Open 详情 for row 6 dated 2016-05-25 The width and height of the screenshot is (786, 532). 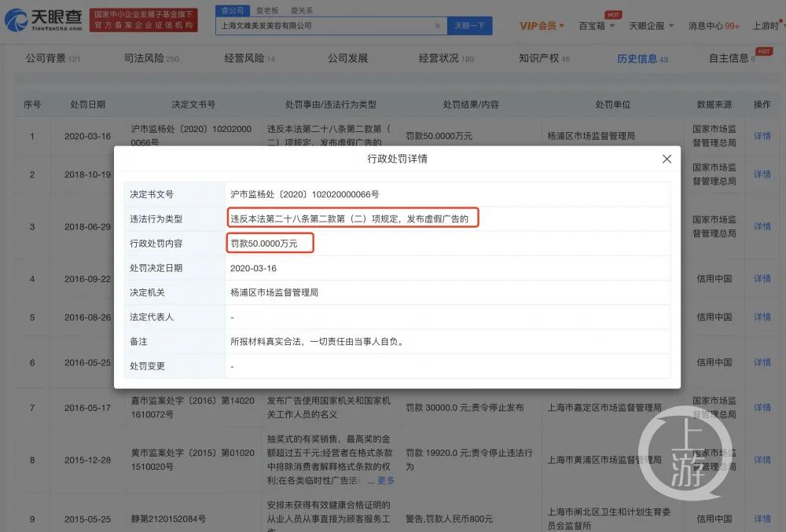pyautogui.click(x=762, y=362)
